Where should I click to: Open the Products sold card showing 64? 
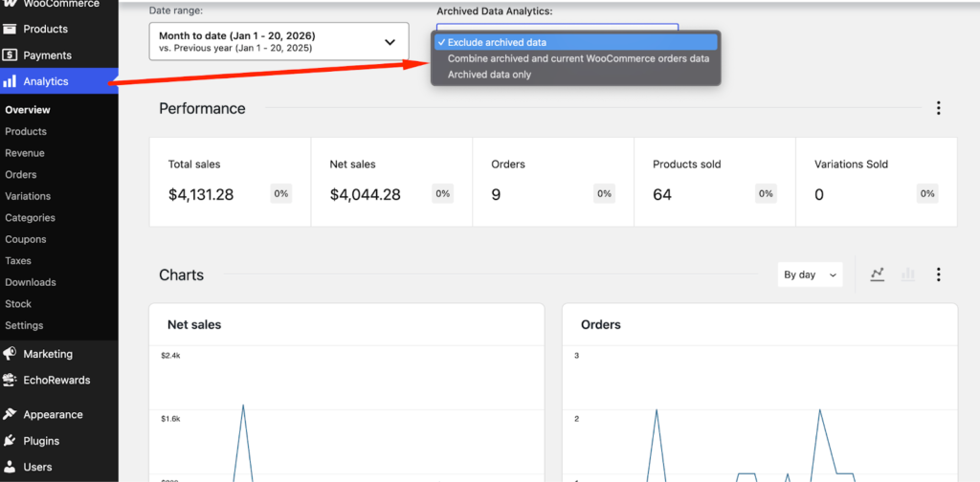715,182
